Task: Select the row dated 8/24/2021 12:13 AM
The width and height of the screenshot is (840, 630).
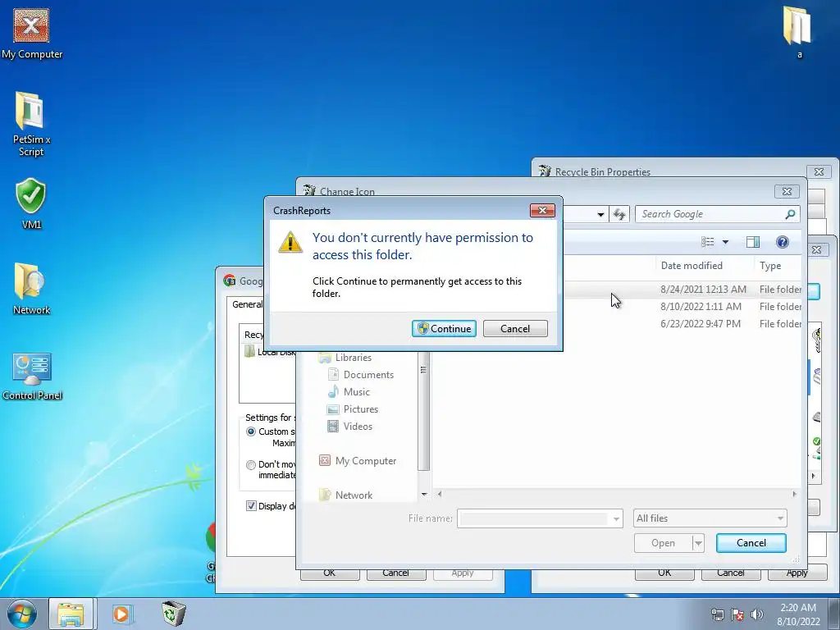Action: pyautogui.click(x=682, y=290)
